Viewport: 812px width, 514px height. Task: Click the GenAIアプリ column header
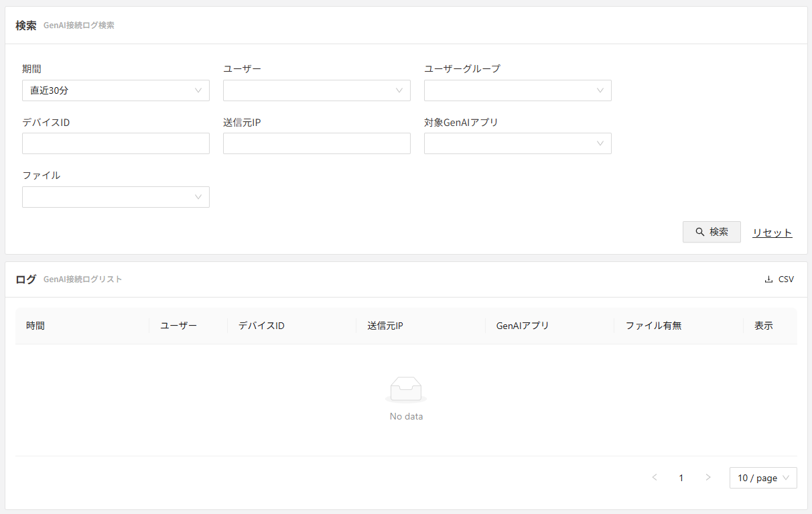[x=523, y=326]
